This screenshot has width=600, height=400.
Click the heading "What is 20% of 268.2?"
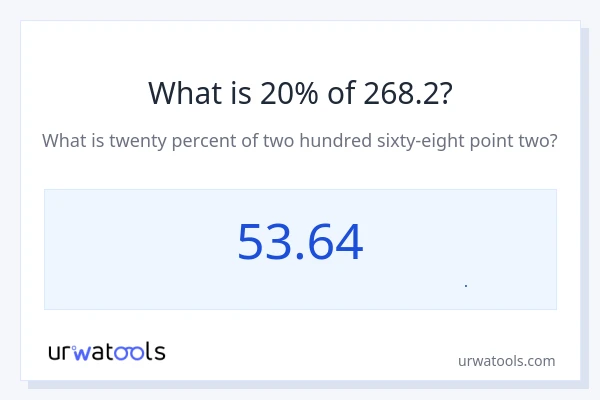click(300, 93)
